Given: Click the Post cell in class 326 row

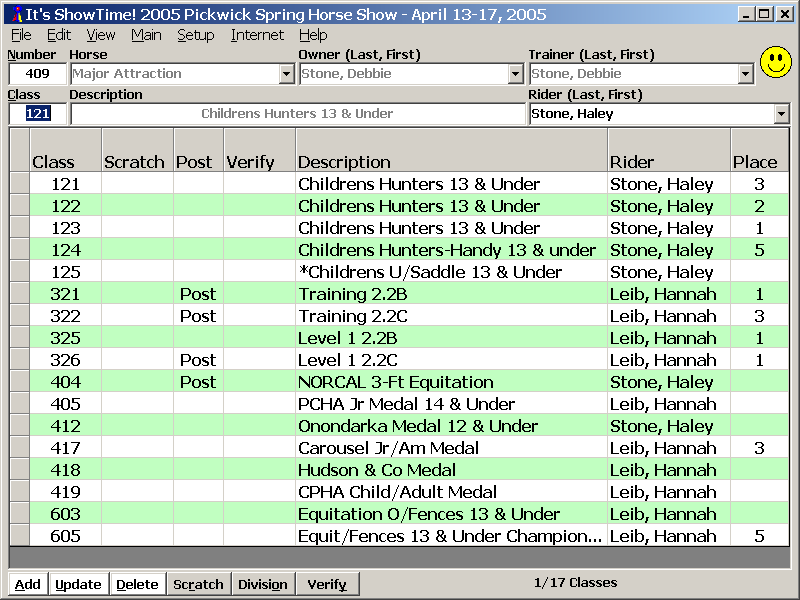Looking at the screenshot, I should pyautogui.click(x=198, y=360).
